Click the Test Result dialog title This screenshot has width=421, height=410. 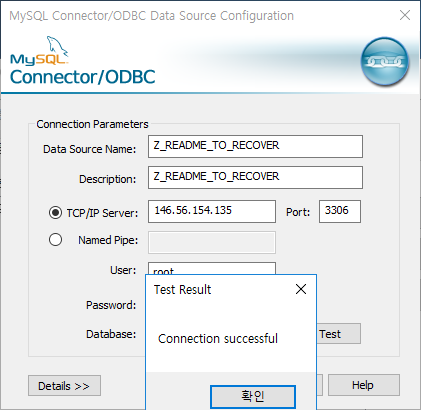[182, 290]
